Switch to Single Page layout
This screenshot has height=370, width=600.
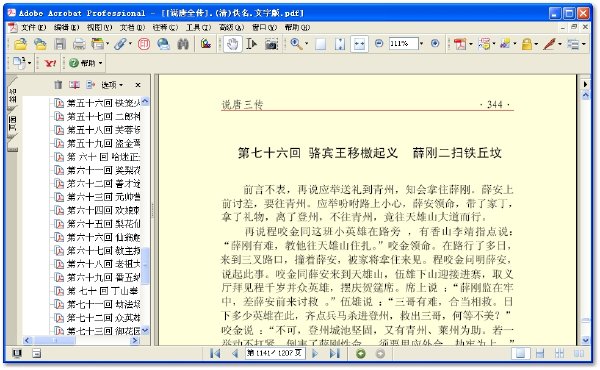coord(520,353)
